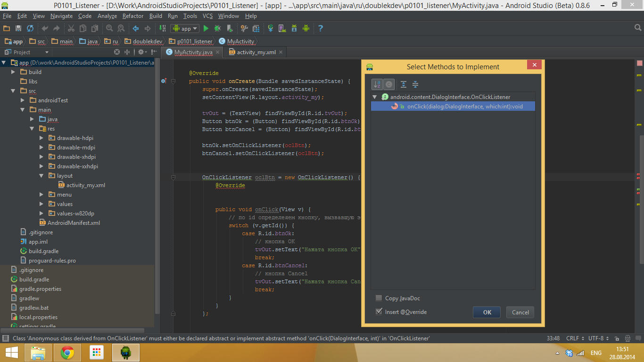
Task: Click the Cut scissors icon
Action: click(71, 28)
